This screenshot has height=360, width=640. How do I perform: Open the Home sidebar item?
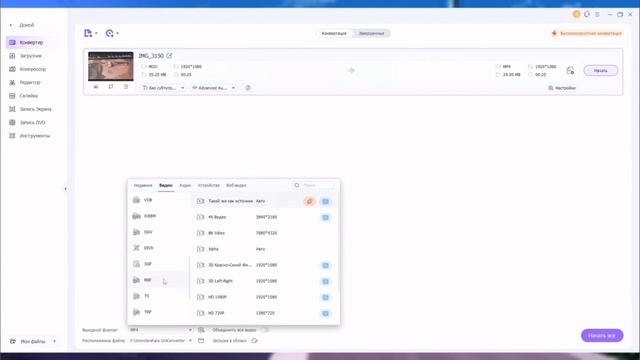click(27, 25)
